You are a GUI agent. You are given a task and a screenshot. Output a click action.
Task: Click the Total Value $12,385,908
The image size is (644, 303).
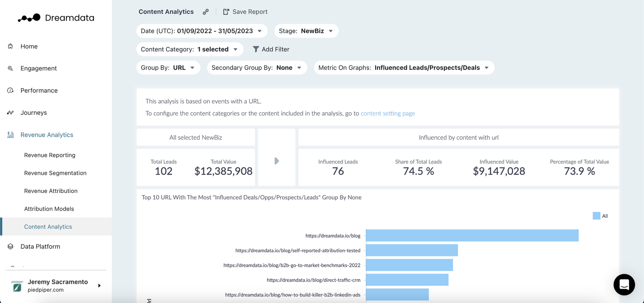click(x=223, y=171)
